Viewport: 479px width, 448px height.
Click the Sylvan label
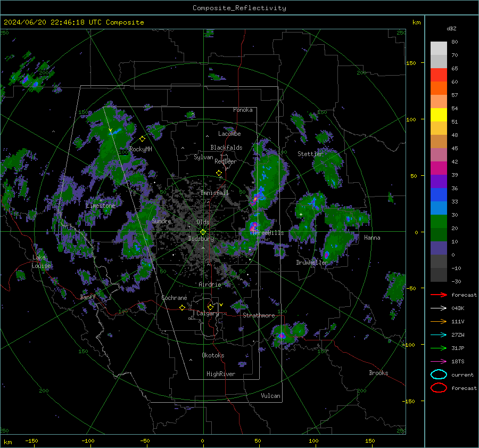(x=203, y=157)
